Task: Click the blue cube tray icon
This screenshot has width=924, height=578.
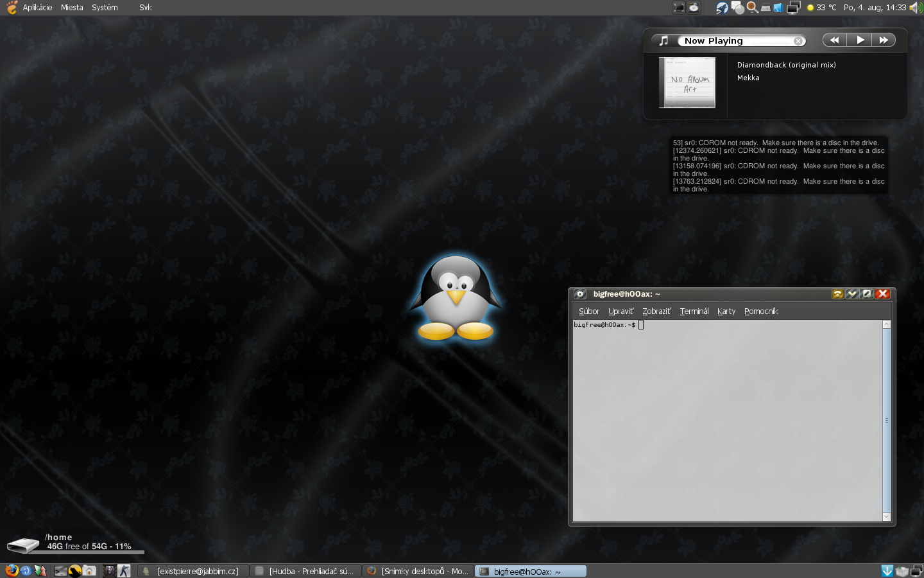Action: pyautogui.click(x=778, y=8)
